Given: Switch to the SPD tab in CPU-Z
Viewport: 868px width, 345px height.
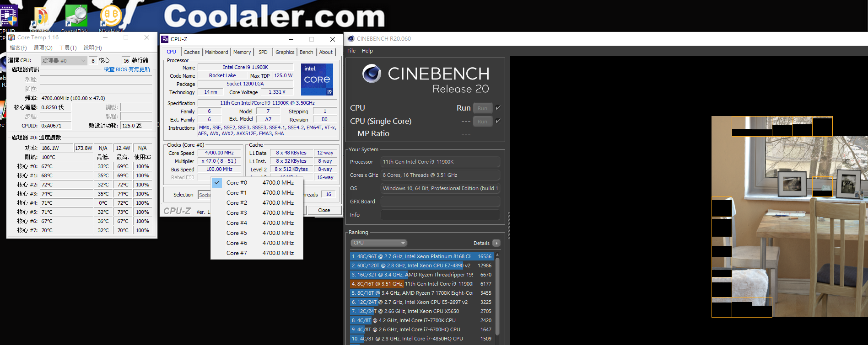Looking at the screenshot, I should 263,52.
